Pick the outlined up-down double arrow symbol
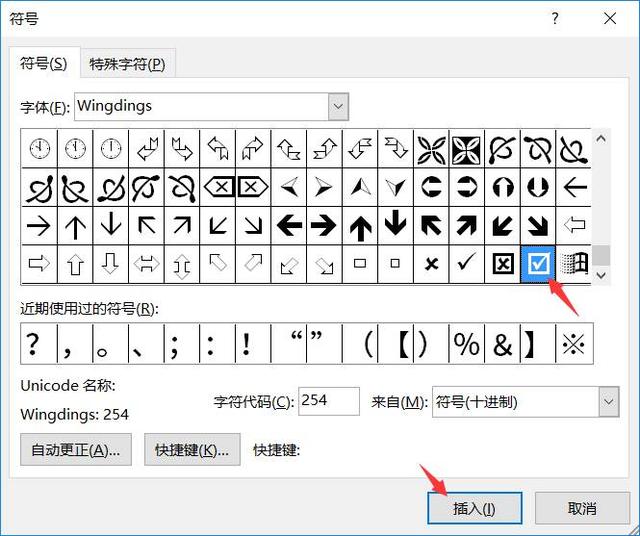This screenshot has height=536, width=640. click(182, 264)
